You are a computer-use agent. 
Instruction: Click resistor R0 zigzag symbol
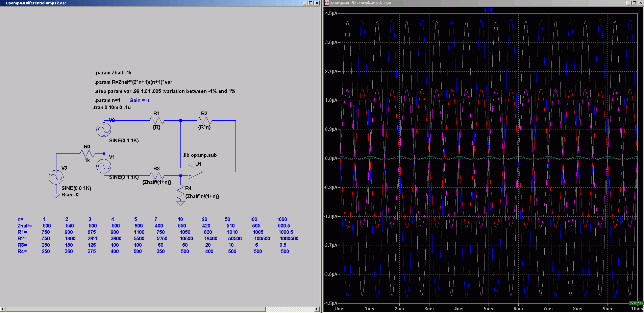(87, 153)
